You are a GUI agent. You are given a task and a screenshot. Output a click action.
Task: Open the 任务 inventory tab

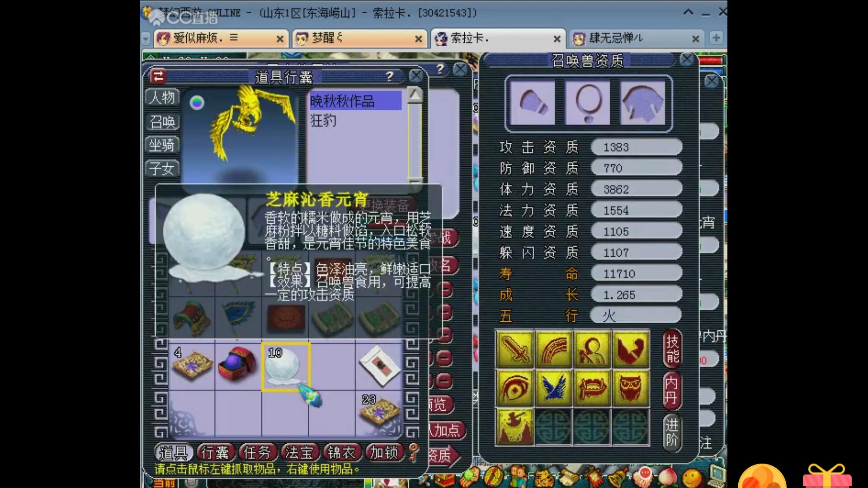coord(257,452)
